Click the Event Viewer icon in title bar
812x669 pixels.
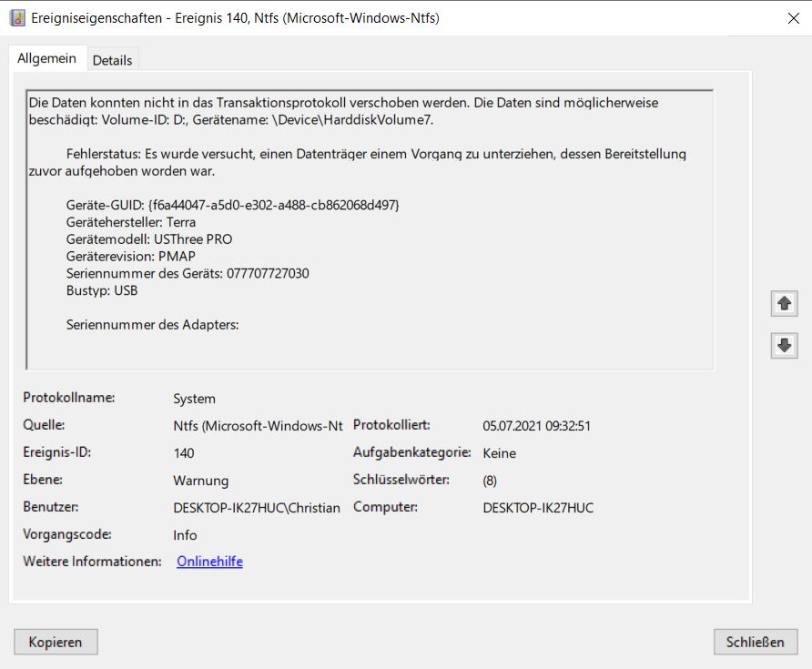tap(17, 18)
